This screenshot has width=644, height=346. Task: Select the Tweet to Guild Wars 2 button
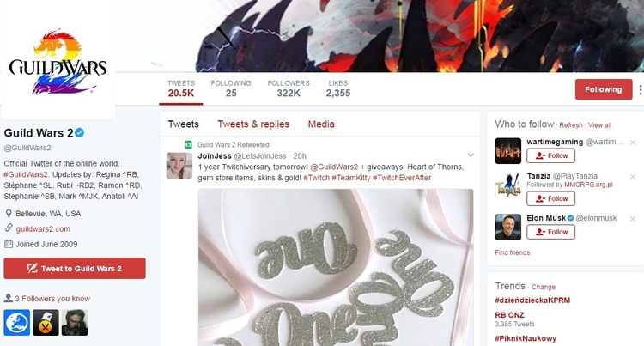(x=75, y=269)
